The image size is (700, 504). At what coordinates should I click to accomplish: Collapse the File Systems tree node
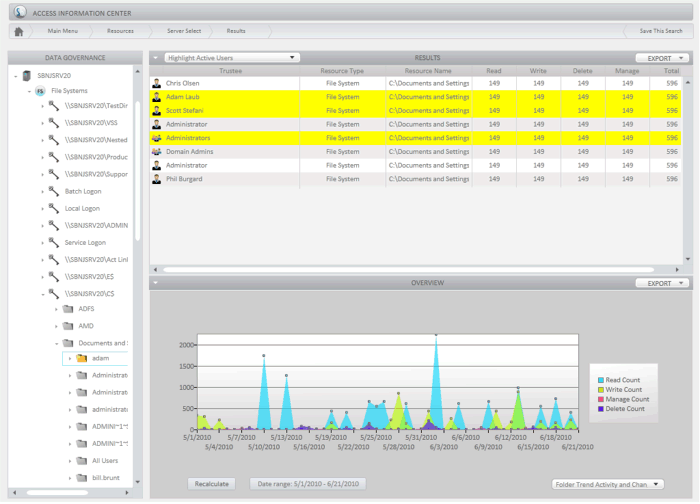[x=29, y=91]
